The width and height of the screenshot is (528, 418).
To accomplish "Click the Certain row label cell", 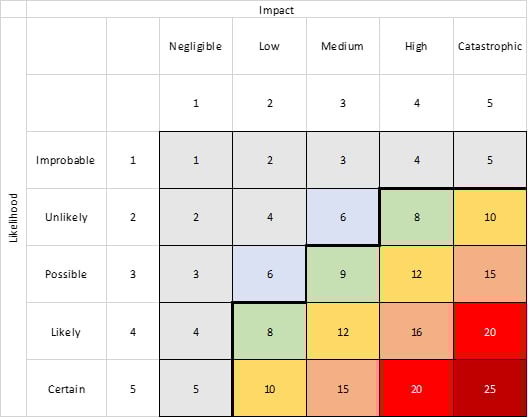I will pyautogui.click(x=66, y=388).
